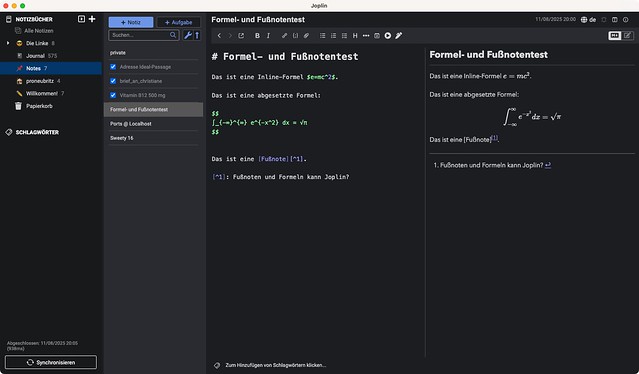Apply heading style with the H icon
Viewport: 639px width, 374px height.
coord(355,35)
